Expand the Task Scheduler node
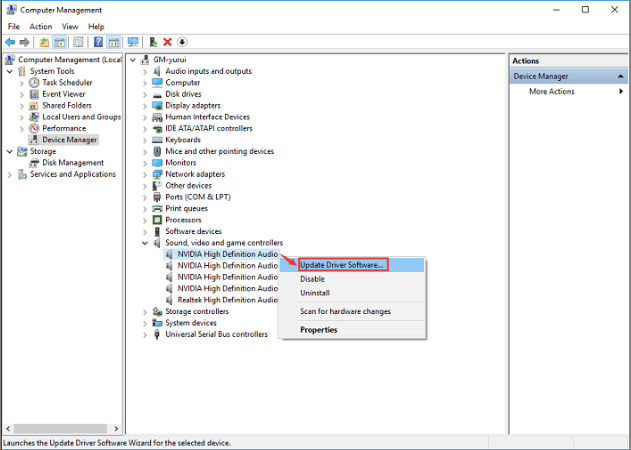 (22, 83)
